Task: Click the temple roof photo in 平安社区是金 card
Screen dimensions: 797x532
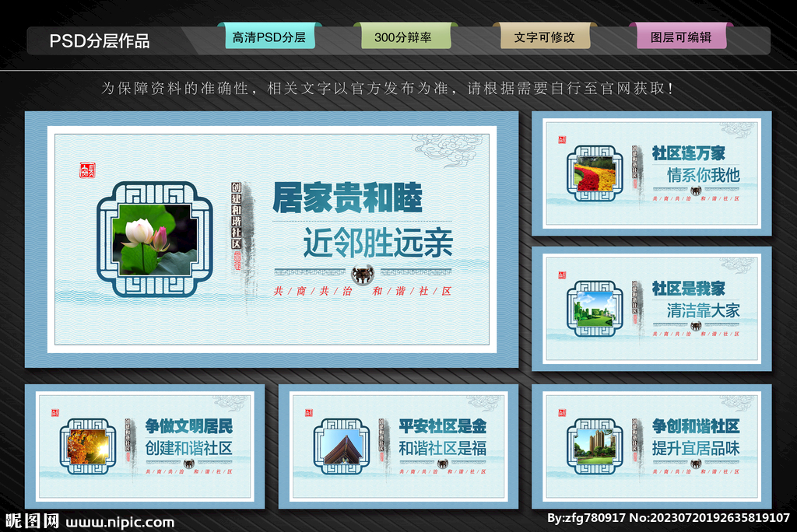Action: [x=342, y=446]
